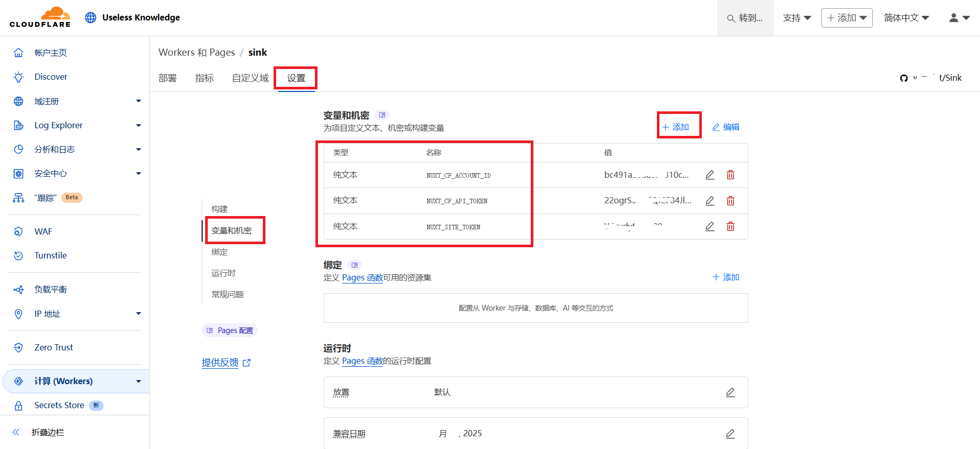
Task: Edit the compatibility date setting
Action: pyautogui.click(x=730, y=434)
